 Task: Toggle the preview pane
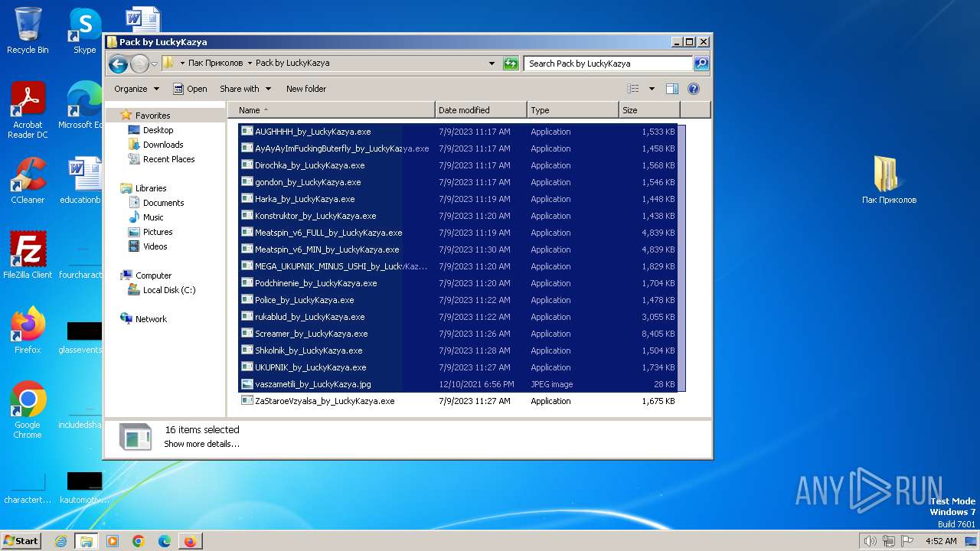coord(672,89)
